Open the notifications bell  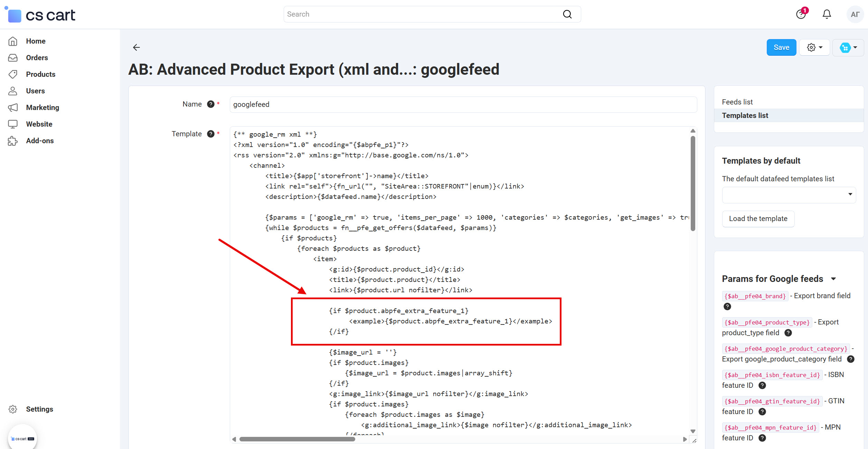point(827,14)
